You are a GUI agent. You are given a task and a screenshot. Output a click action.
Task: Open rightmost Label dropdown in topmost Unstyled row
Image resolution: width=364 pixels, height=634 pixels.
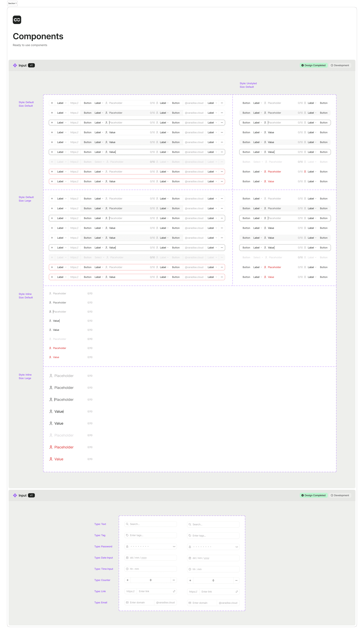(312, 103)
